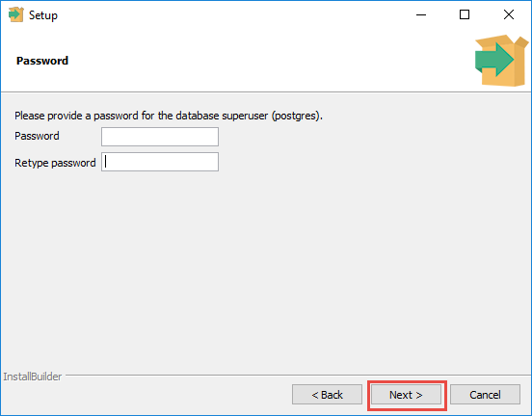Click the Setup icon in title bar

click(x=16, y=14)
